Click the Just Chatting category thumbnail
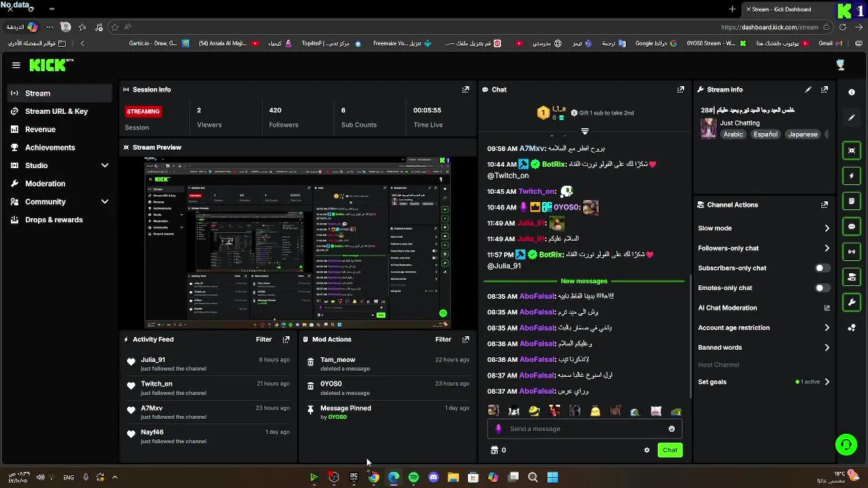Viewport: 868px width, 488px height. click(709, 128)
